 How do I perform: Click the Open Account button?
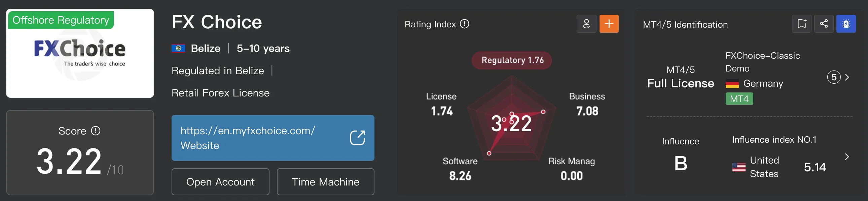(220, 182)
